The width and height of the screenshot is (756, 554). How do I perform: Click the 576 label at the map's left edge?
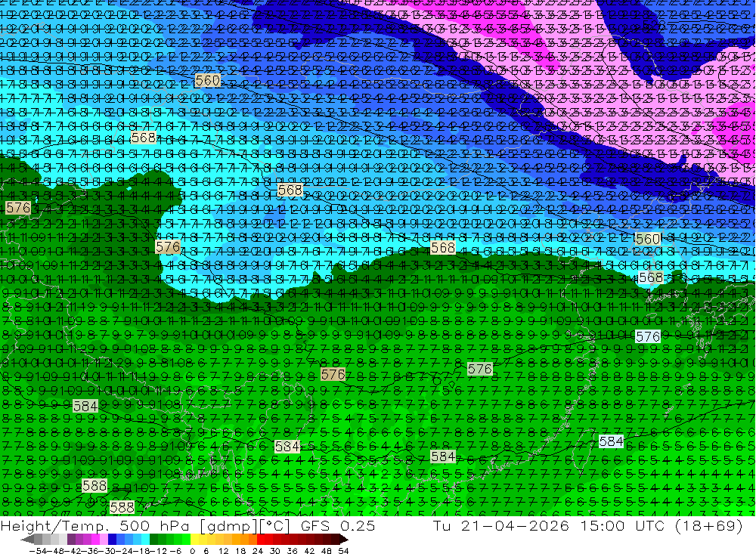(x=18, y=208)
